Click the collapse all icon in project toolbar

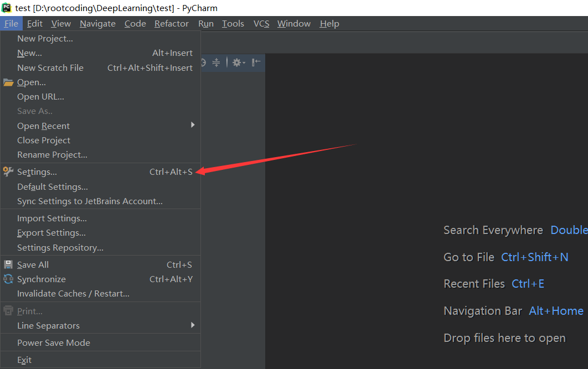tap(216, 62)
